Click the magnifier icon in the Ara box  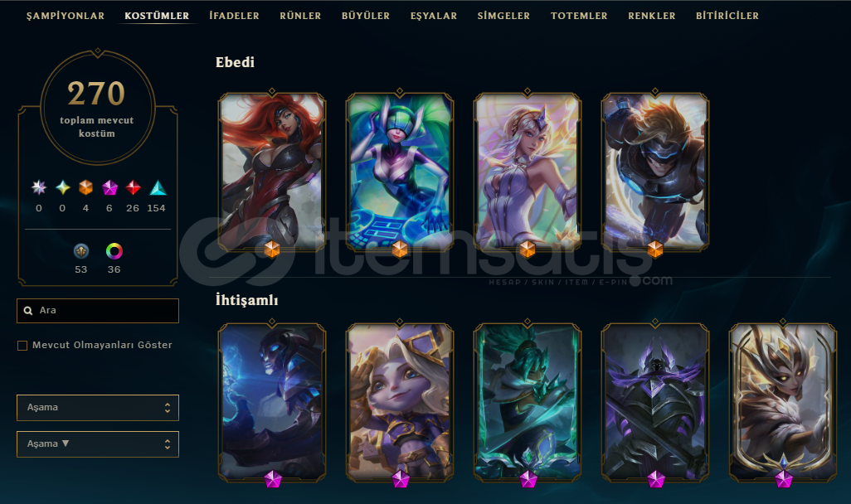[28, 311]
